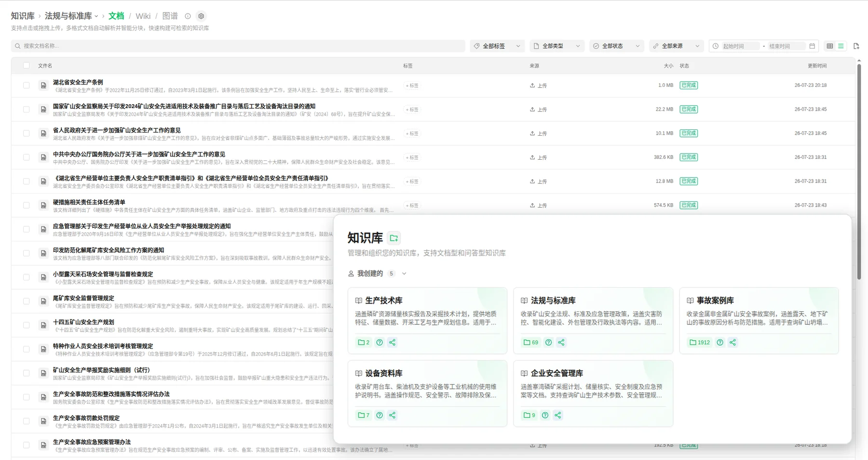Check the box for 印发防范化解尾矿库安全风险工作方案的通知
Image resolution: width=868 pixels, height=460 pixels.
click(27, 253)
